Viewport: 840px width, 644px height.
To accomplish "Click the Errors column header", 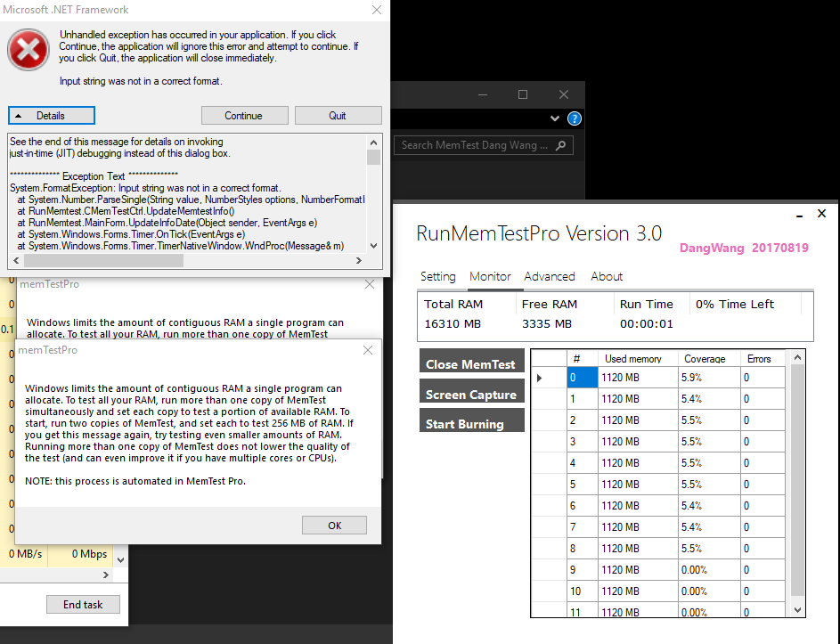I will click(x=763, y=358).
